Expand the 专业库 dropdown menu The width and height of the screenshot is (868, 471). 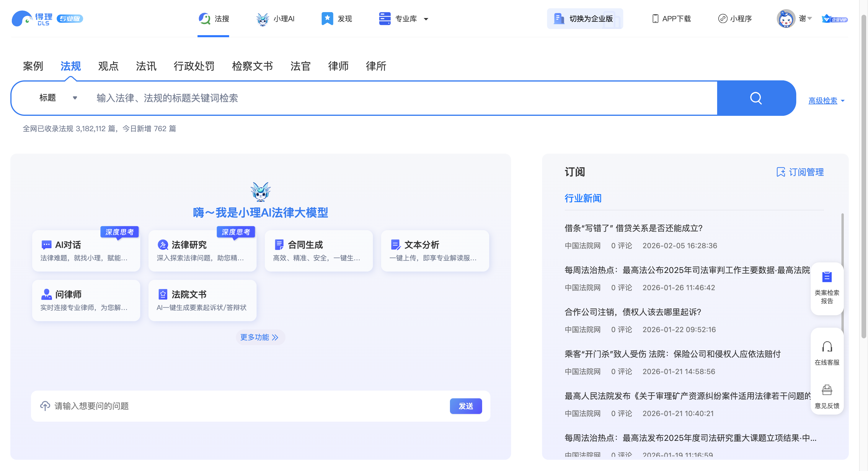coord(425,19)
